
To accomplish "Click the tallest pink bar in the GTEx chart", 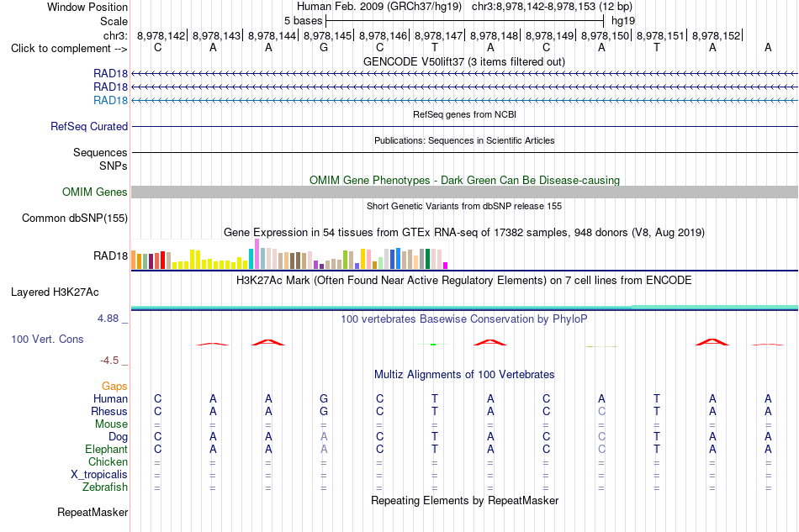I will 257,254.
